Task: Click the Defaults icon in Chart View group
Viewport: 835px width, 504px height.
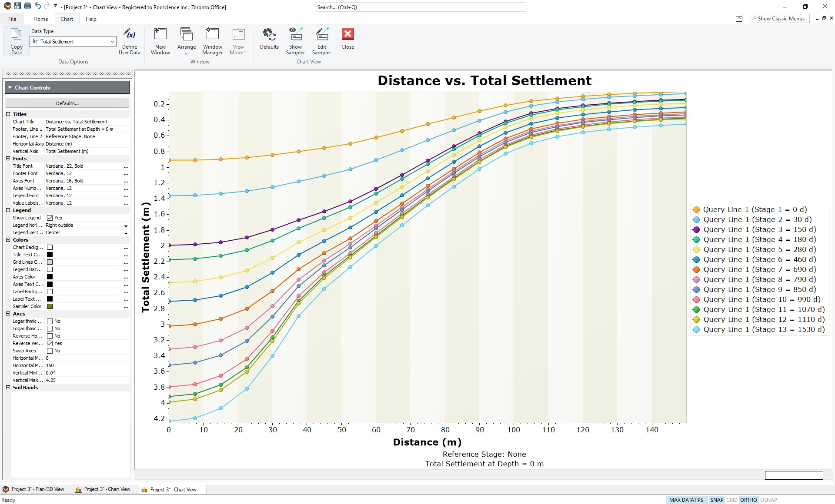Action: pyautogui.click(x=269, y=41)
